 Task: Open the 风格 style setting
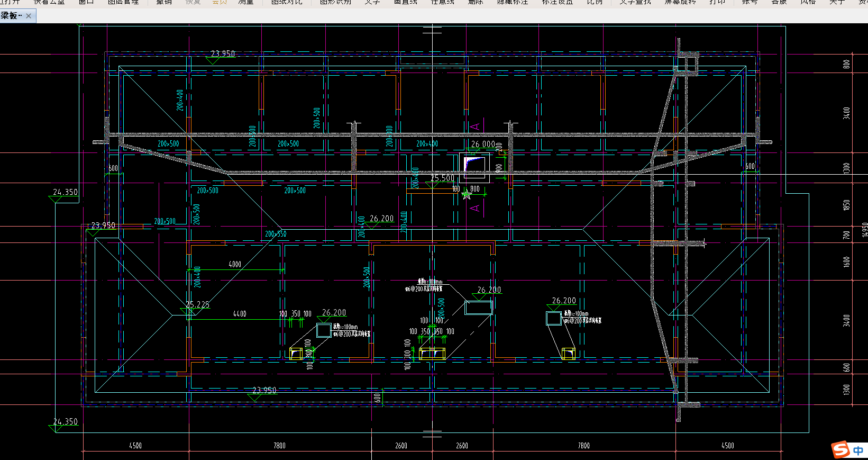click(x=808, y=2)
